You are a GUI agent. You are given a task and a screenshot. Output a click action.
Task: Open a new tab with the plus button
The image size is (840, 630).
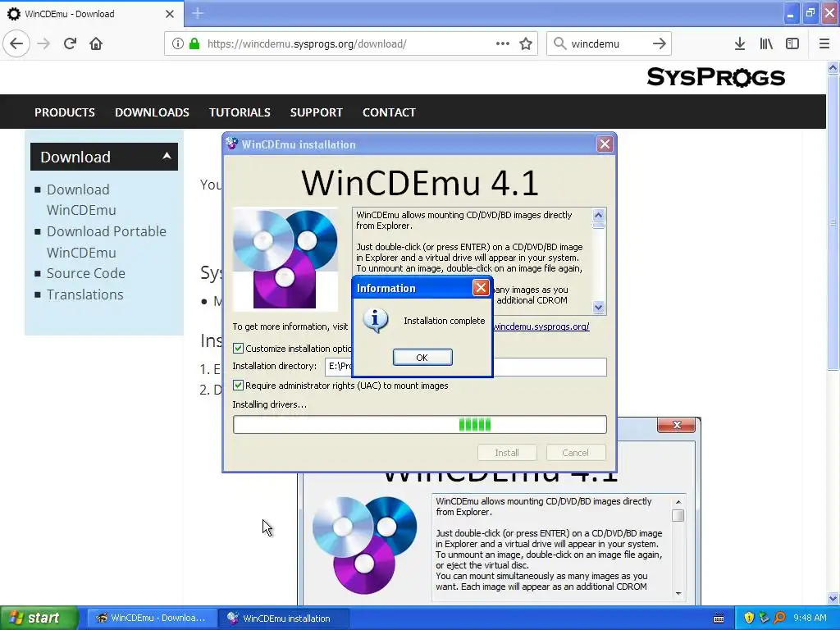198,13
